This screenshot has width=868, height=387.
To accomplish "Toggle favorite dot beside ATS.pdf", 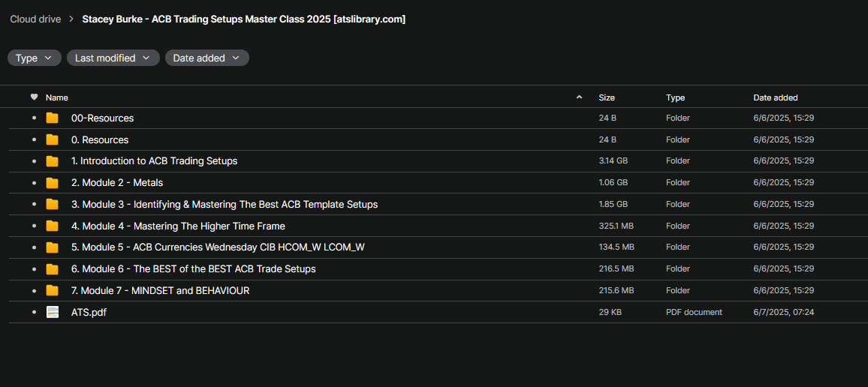I will tap(34, 312).
